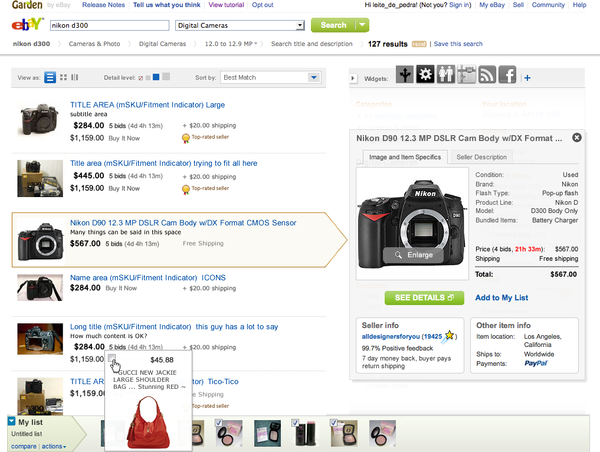Switch to gallery grid view
Image resolution: width=600 pixels, height=452 pixels.
tap(64, 77)
